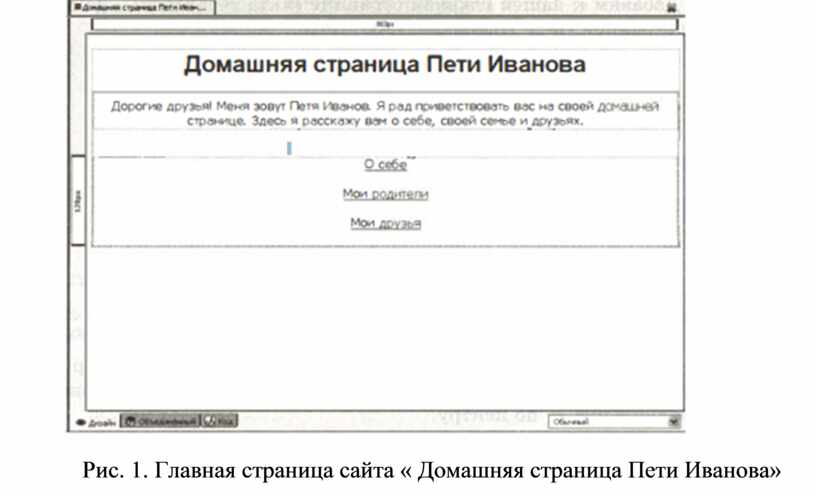Click the small icon at document window's top-right corner
816x498 pixels.
(x=672, y=7)
